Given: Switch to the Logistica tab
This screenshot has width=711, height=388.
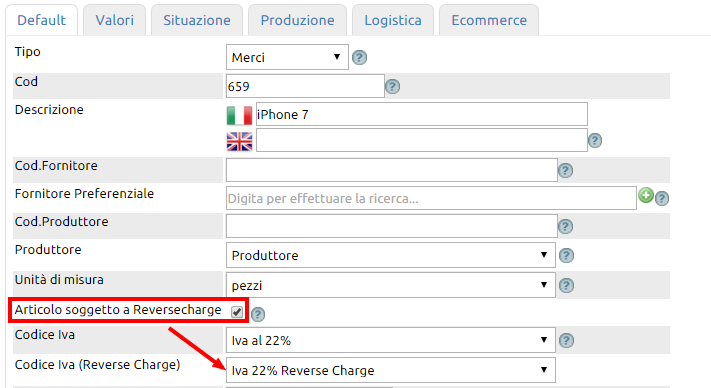Looking at the screenshot, I should tap(393, 20).
